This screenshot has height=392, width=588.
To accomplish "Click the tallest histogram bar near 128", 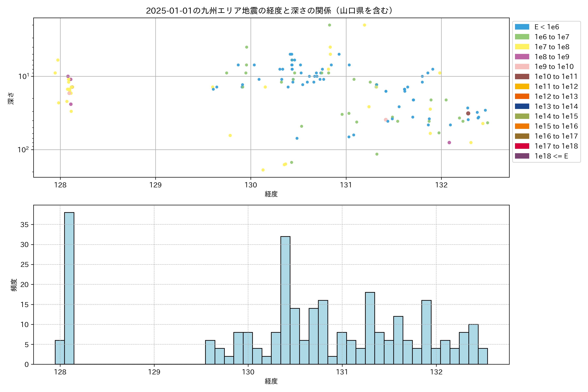I will coord(69,287).
